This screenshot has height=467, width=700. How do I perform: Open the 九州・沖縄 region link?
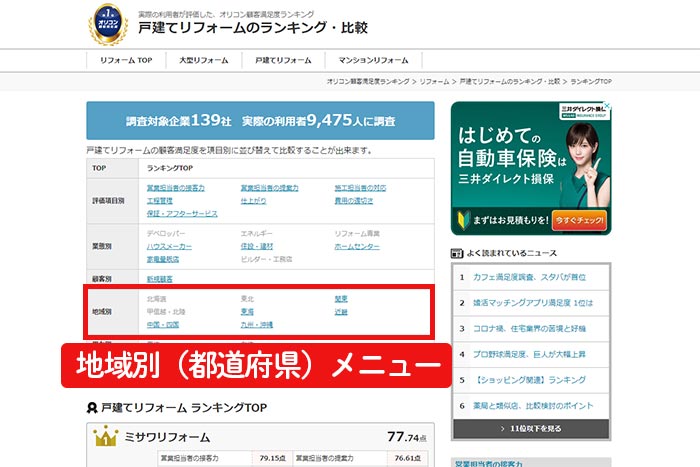pos(257,325)
